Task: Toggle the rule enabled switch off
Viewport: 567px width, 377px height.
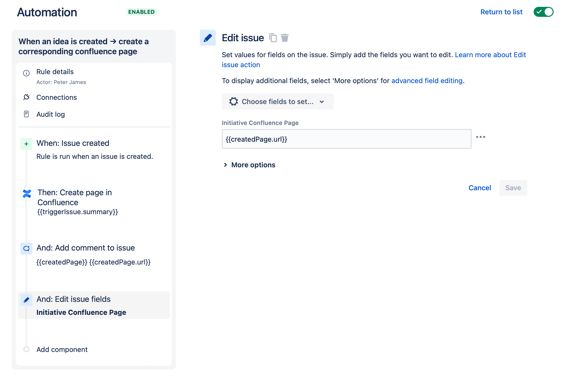Action: [543, 12]
